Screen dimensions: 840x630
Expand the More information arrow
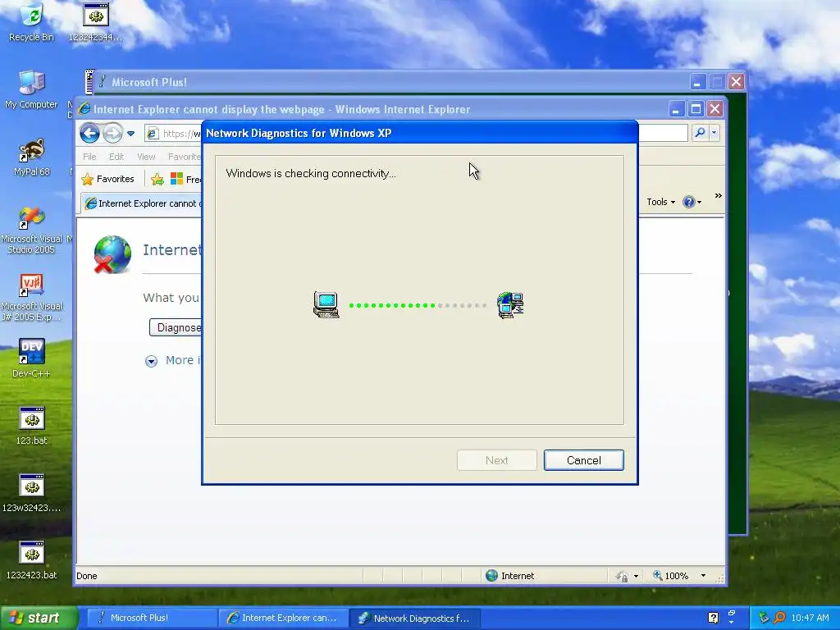click(151, 361)
